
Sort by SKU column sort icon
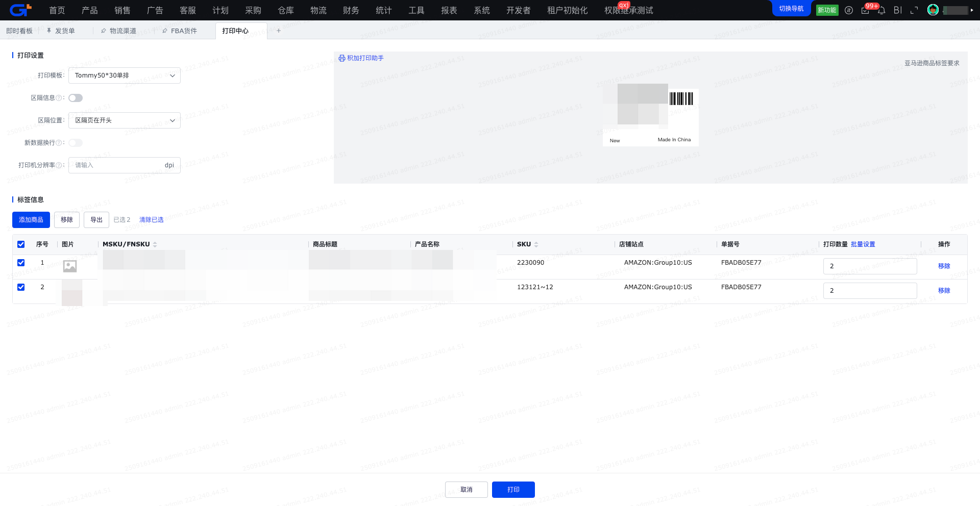536,244
